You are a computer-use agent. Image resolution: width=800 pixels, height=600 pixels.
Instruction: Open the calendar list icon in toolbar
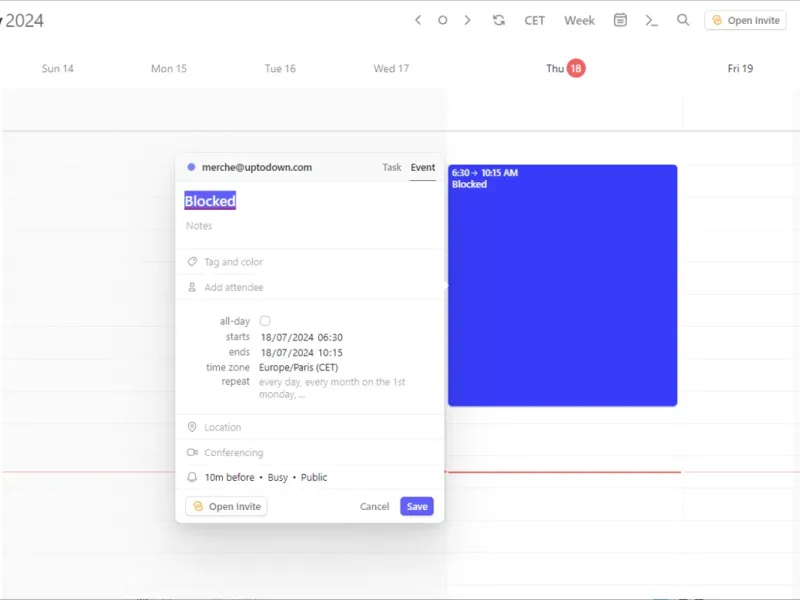tap(620, 20)
